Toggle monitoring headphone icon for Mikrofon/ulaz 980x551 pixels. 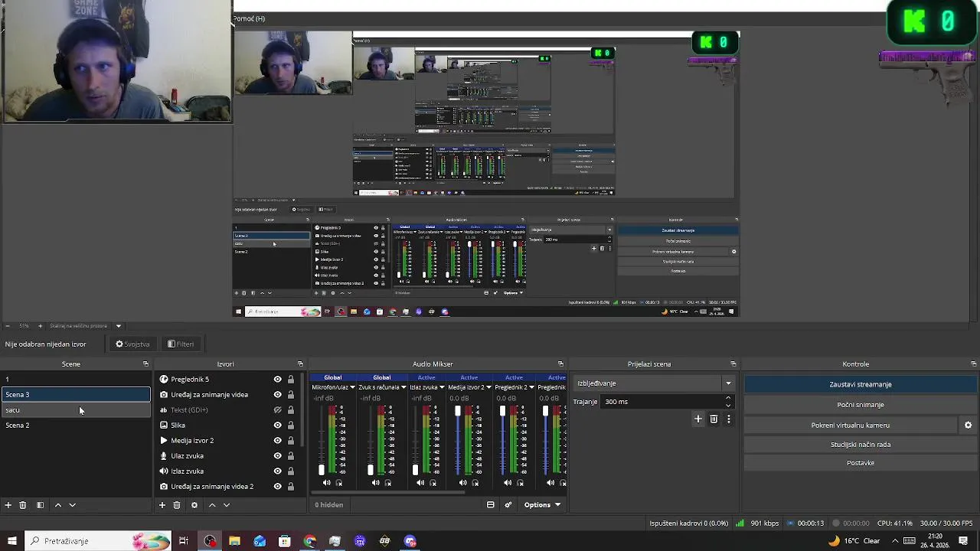339,483
